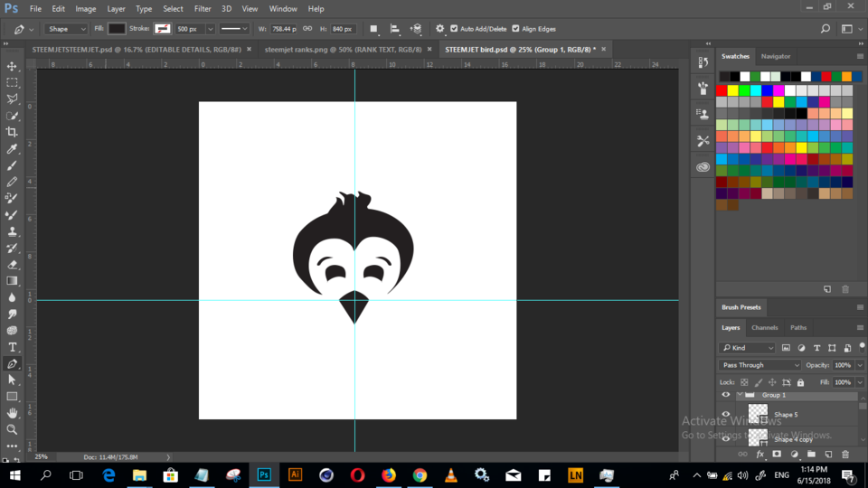Open the Layer menu
This screenshot has height=488, width=868.
(116, 9)
